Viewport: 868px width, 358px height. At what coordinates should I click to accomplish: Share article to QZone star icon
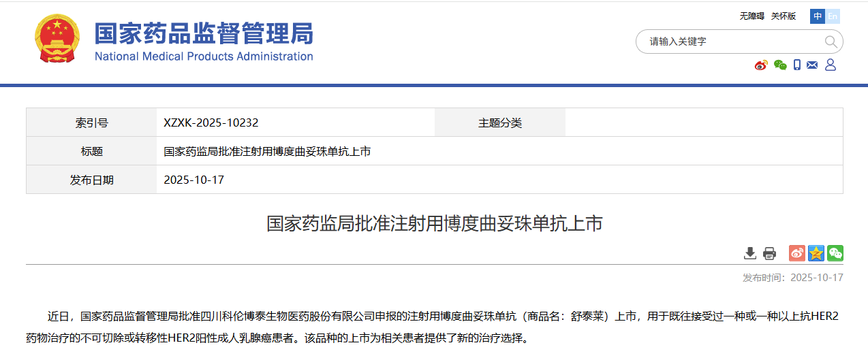click(816, 253)
